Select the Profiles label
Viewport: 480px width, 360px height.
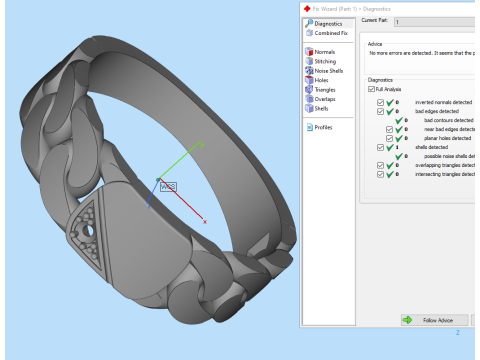pyautogui.click(x=323, y=127)
